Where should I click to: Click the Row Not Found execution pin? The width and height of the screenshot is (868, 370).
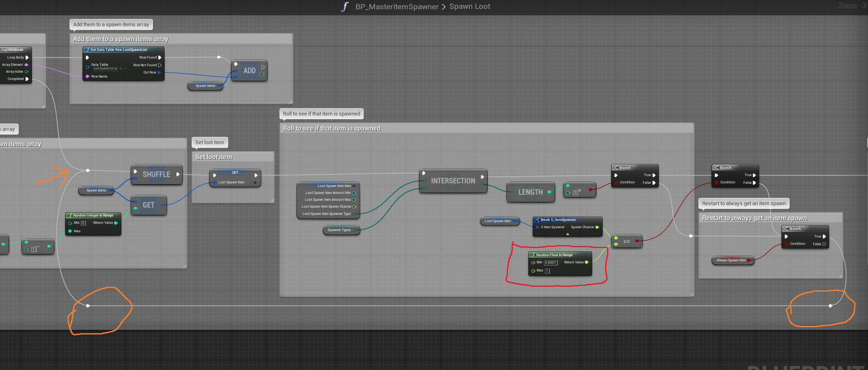tap(160, 65)
